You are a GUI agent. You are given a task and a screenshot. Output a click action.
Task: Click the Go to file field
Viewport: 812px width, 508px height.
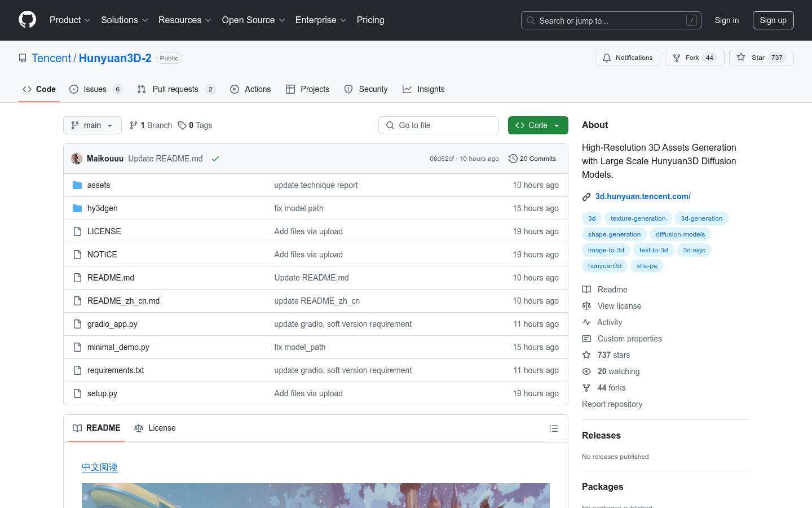pos(439,125)
